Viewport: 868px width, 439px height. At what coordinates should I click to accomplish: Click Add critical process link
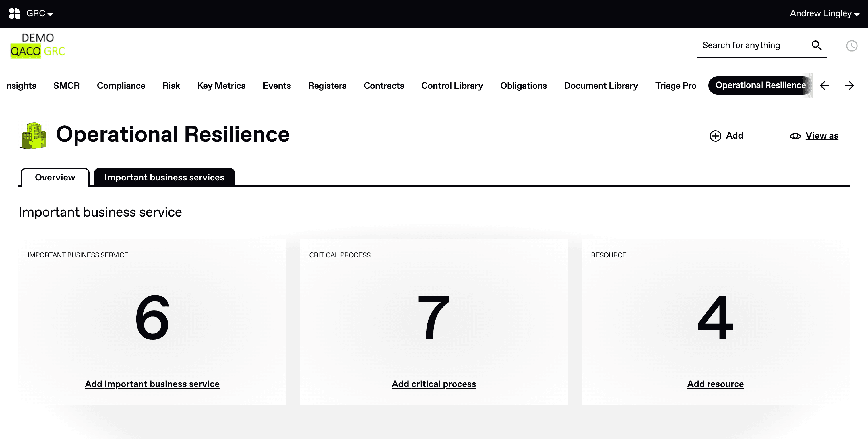tap(434, 384)
